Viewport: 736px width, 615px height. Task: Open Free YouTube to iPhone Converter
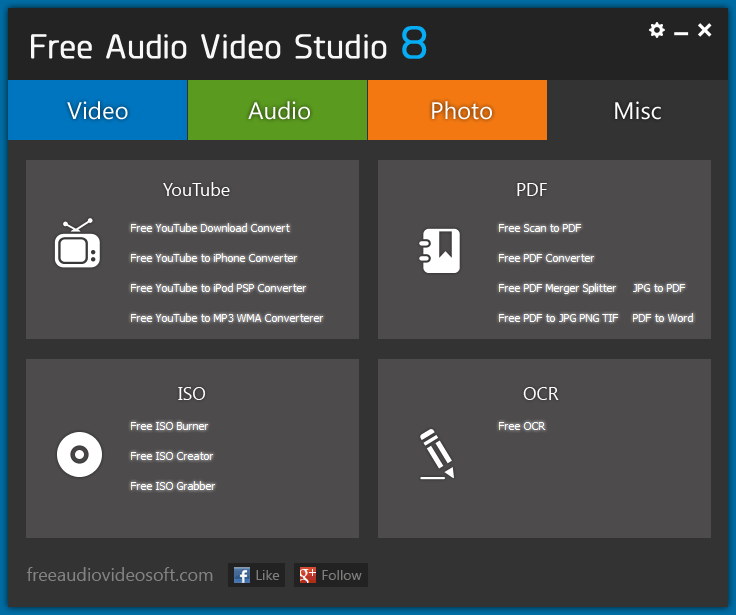214,258
